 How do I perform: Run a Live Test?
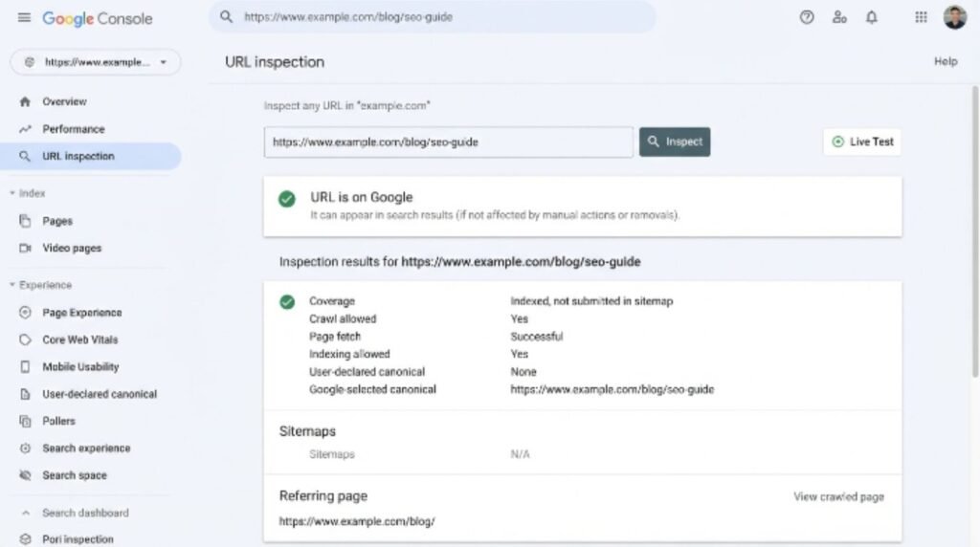point(862,142)
